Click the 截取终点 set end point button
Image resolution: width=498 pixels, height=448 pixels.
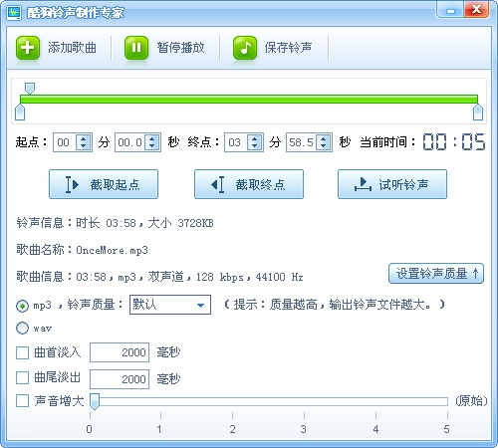click(249, 184)
